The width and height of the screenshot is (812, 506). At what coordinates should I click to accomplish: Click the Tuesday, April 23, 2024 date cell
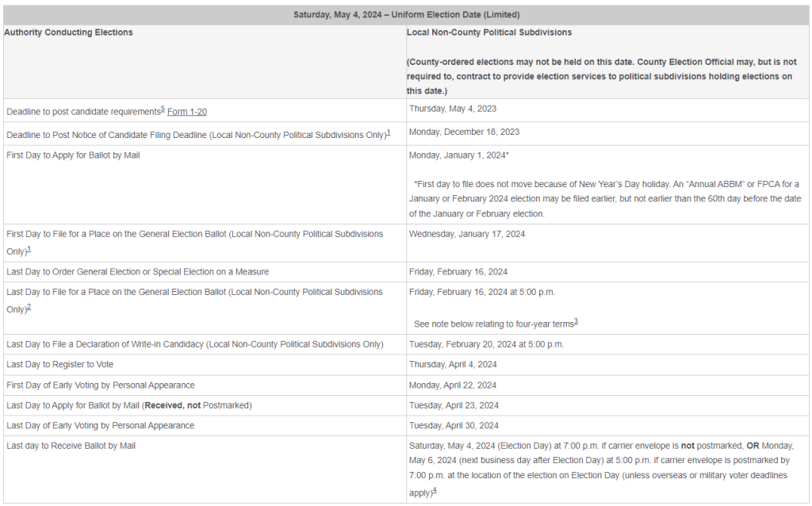tap(453, 405)
